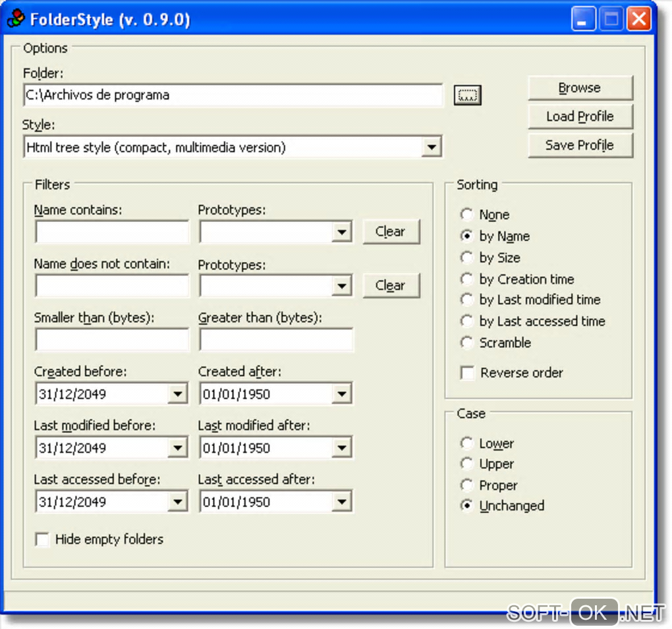Click the Name contains text field

[x=112, y=232]
